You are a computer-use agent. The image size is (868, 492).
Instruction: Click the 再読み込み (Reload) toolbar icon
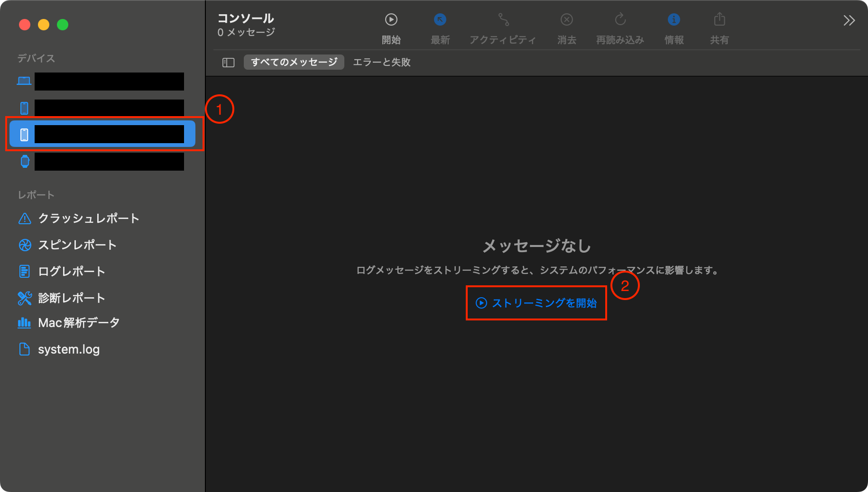(620, 20)
